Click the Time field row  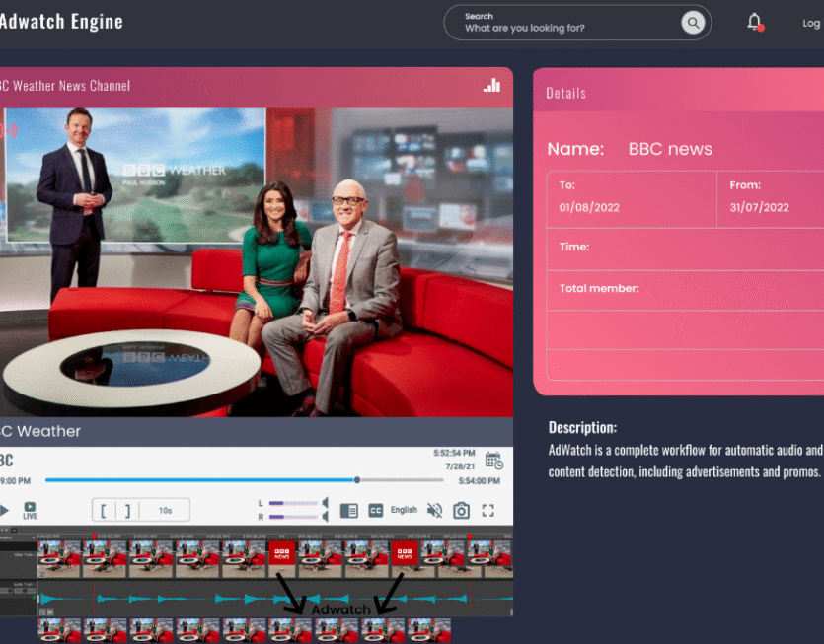[x=685, y=249]
